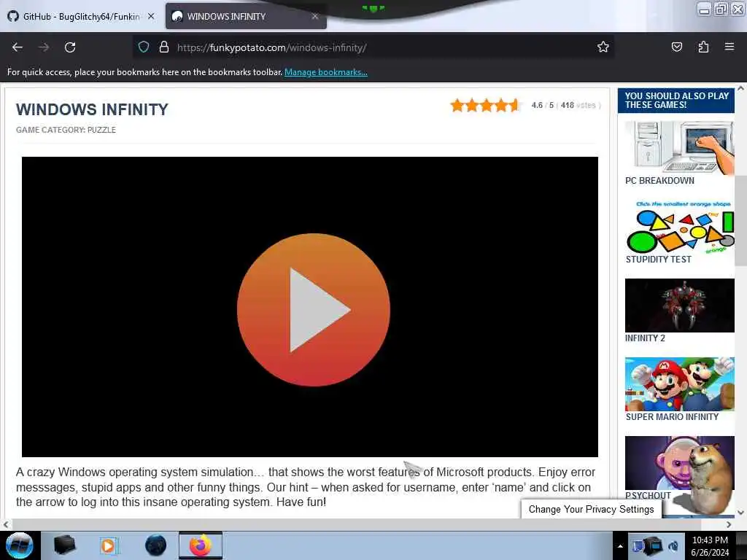Reload the current page
747x560 pixels.
point(70,47)
